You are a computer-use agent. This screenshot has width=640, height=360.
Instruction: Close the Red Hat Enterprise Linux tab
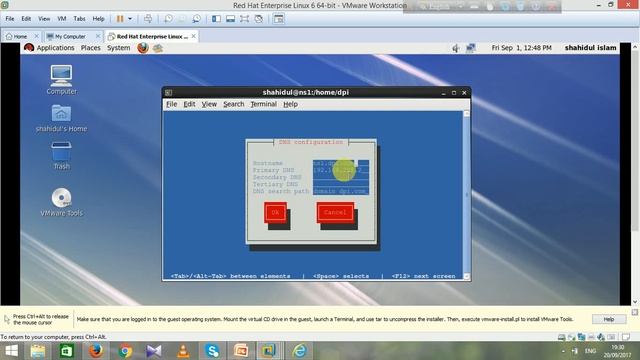[x=193, y=36]
